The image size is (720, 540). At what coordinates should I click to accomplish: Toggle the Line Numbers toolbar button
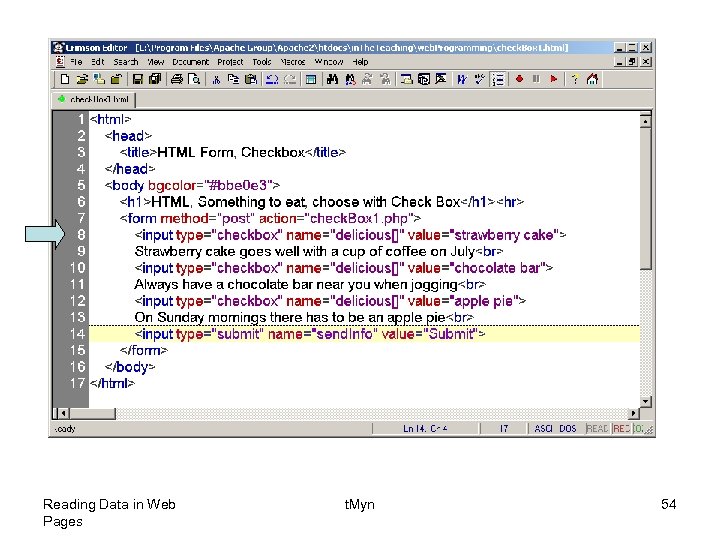(x=498, y=79)
